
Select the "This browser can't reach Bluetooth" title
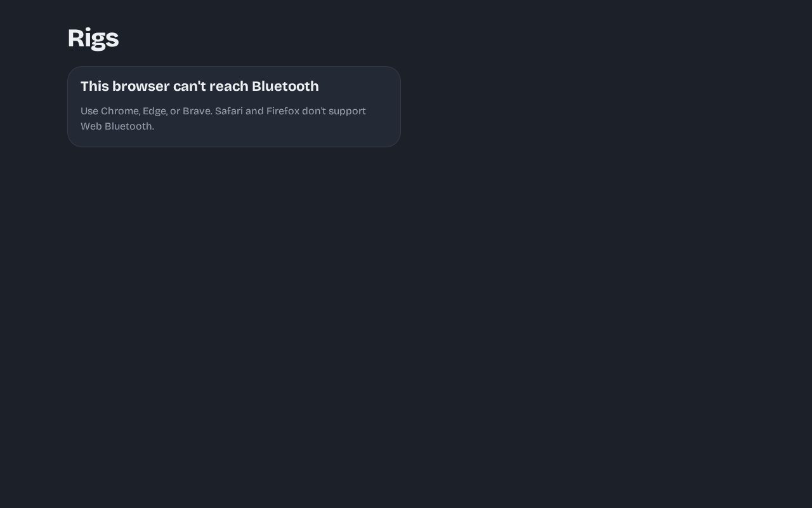(200, 86)
